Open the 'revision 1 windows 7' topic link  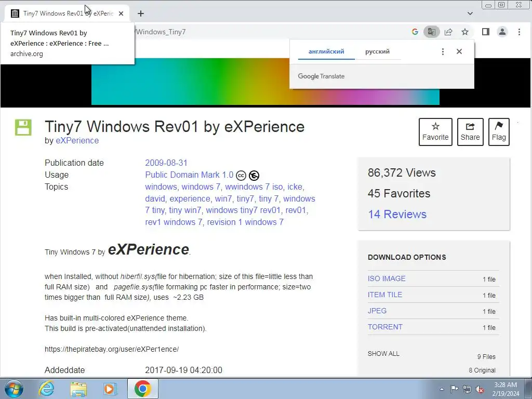(245, 222)
